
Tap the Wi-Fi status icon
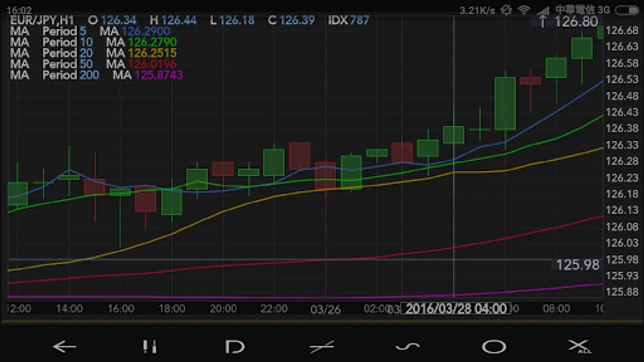click(x=524, y=10)
